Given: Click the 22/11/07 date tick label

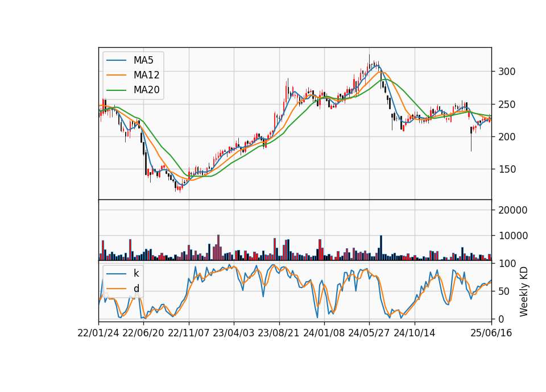Looking at the screenshot, I should [189, 333].
